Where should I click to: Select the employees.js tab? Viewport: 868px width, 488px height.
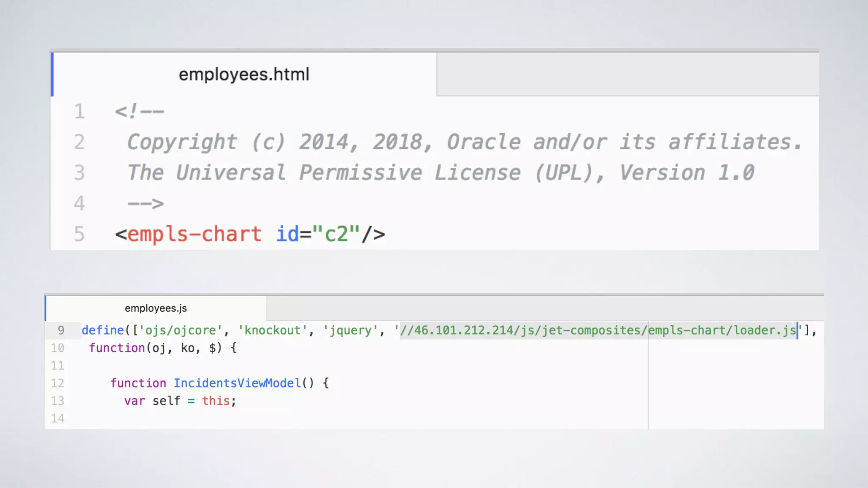point(156,308)
